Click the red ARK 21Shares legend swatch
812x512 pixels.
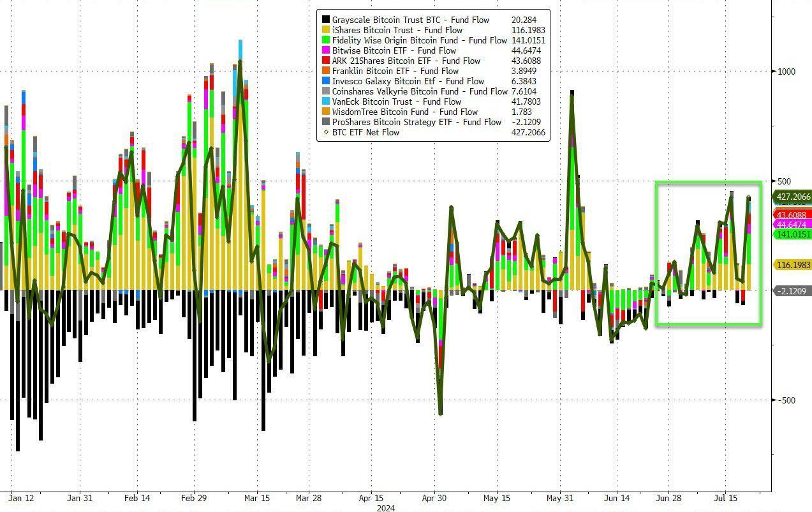click(x=326, y=61)
